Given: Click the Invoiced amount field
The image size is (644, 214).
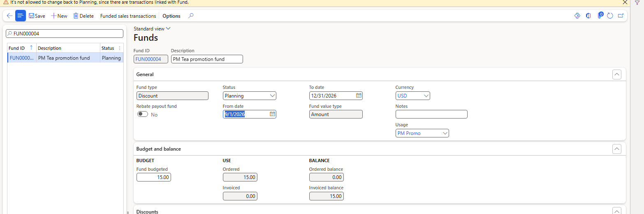Looking at the screenshot, I should (x=240, y=196).
